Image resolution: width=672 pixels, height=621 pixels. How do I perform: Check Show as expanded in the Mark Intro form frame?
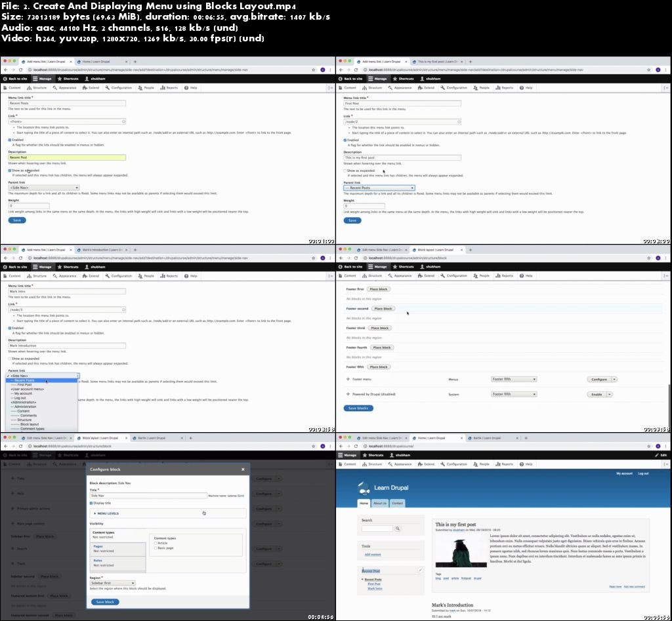point(9,359)
